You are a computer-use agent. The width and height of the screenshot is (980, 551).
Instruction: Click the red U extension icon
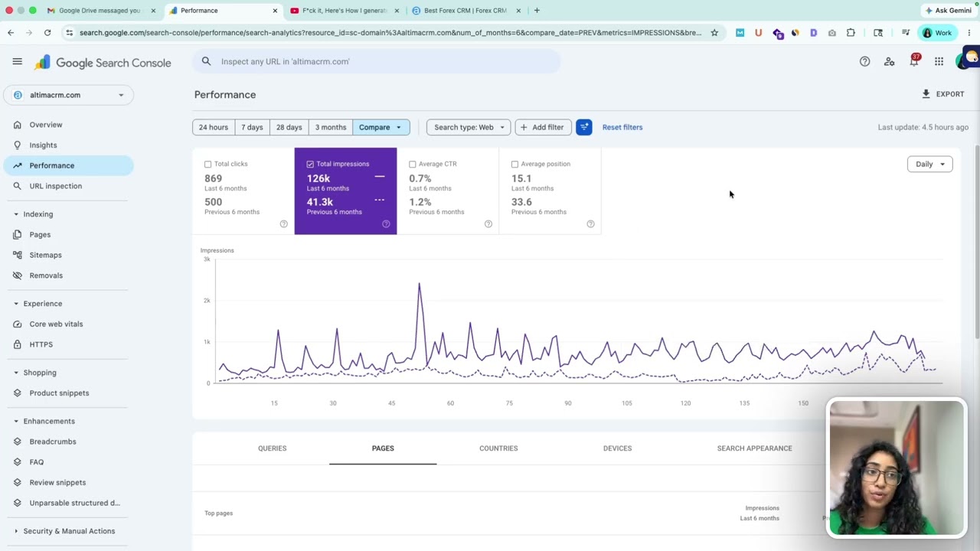[758, 33]
